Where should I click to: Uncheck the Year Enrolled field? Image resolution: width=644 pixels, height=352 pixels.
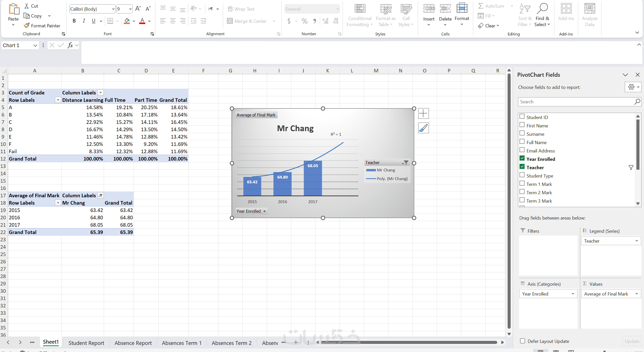coord(522,159)
